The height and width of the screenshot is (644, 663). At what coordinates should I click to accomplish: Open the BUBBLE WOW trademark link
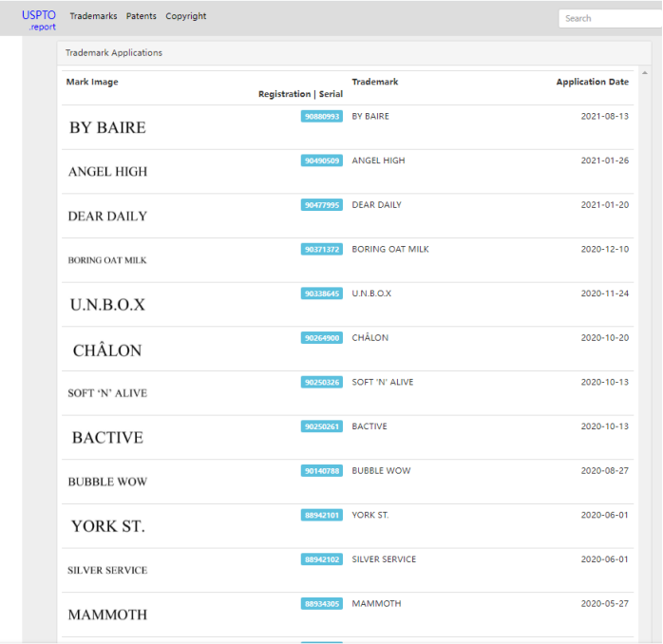381,470
